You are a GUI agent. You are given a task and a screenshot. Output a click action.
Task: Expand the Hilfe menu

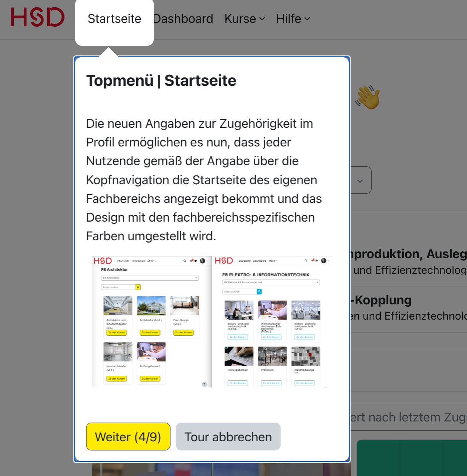293,19
